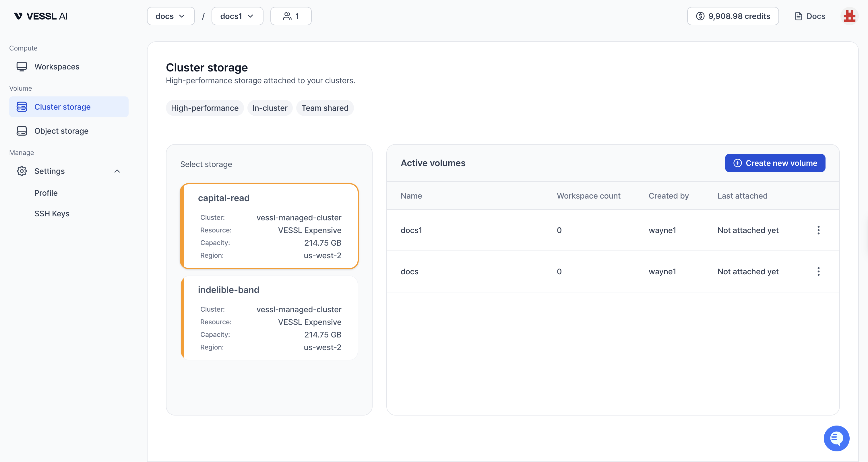
Task: Open the docs organization dropdown
Action: [170, 16]
